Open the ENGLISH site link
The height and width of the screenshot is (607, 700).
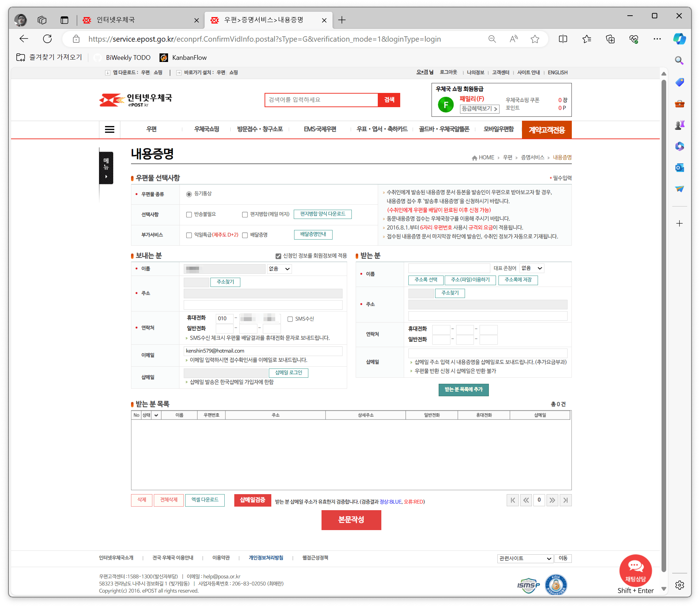(x=558, y=72)
